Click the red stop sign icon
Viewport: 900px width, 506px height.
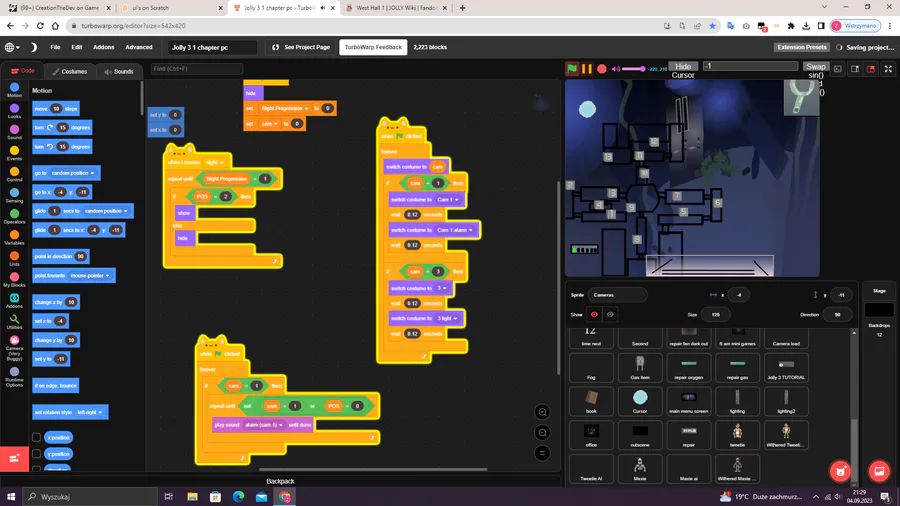point(602,69)
